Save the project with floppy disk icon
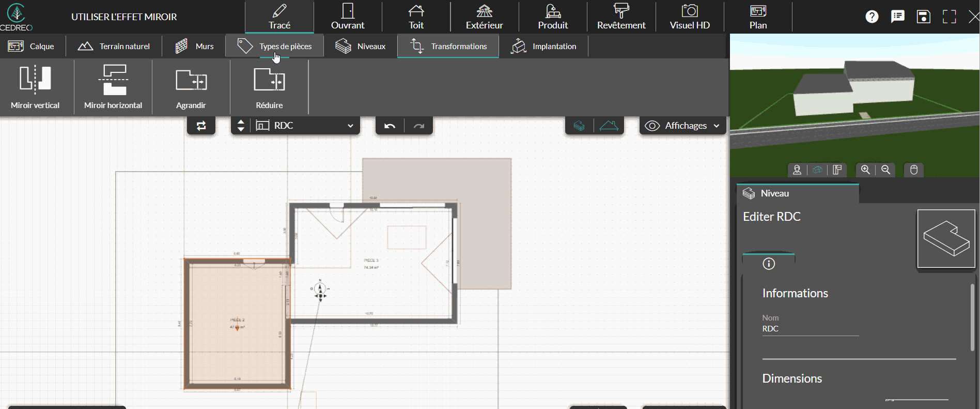This screenshot has height=409, width=980. (x=923, y=17)
